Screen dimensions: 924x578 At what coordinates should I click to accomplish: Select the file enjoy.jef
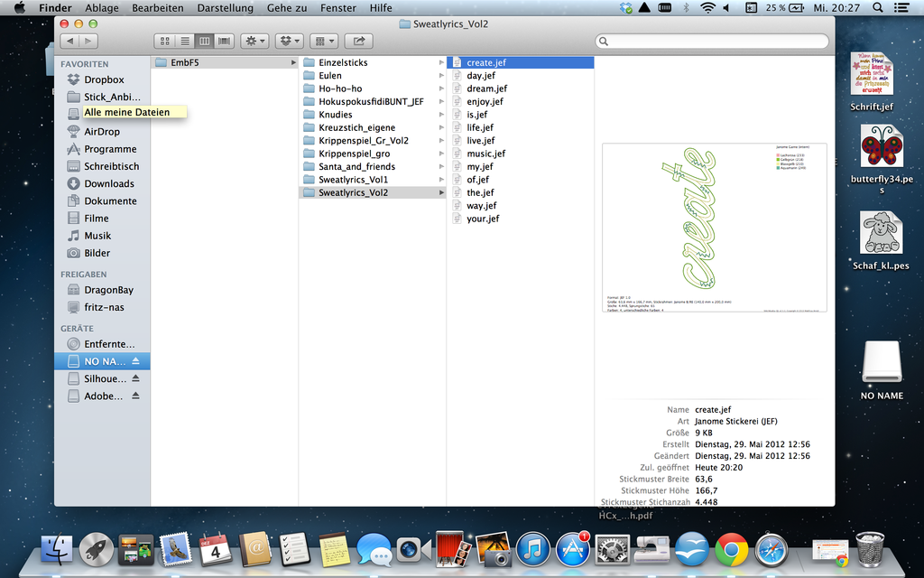pos(521,101)
